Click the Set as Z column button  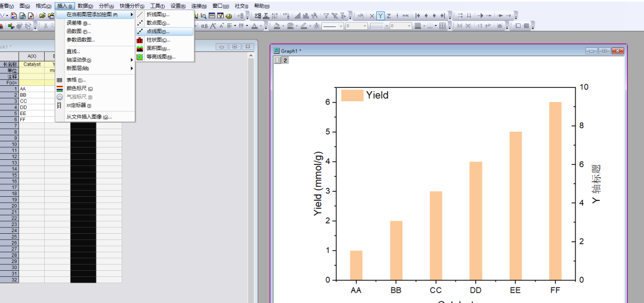click(389, 16)
